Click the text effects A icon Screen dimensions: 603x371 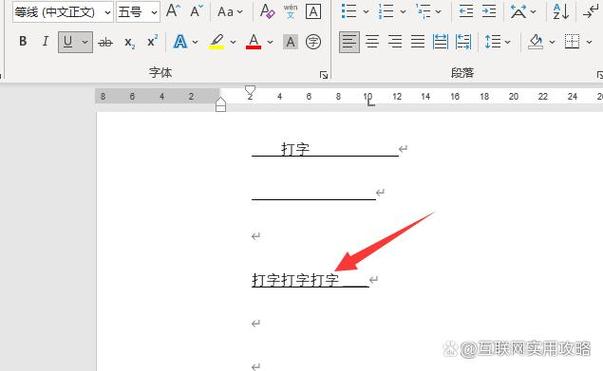(180, 42)
